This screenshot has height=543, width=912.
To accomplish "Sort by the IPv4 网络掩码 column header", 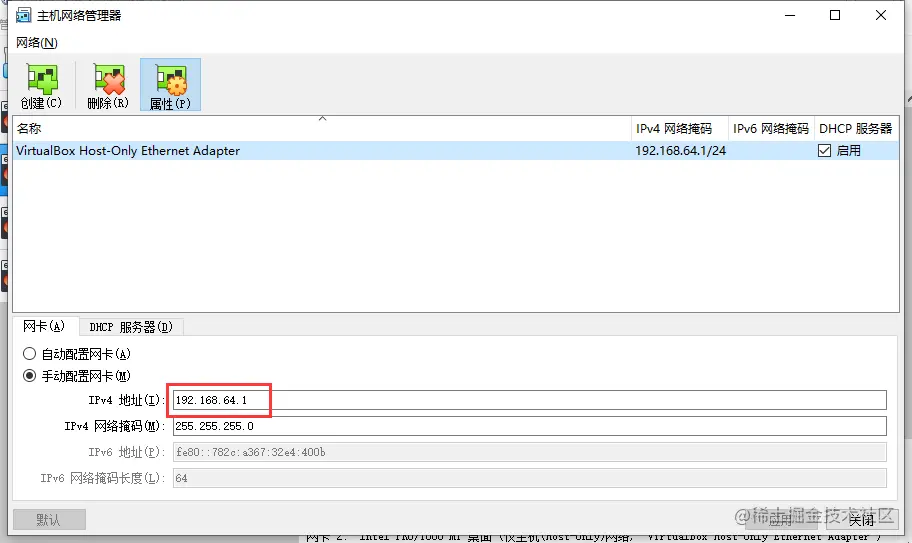I will (x=679, y=128).
